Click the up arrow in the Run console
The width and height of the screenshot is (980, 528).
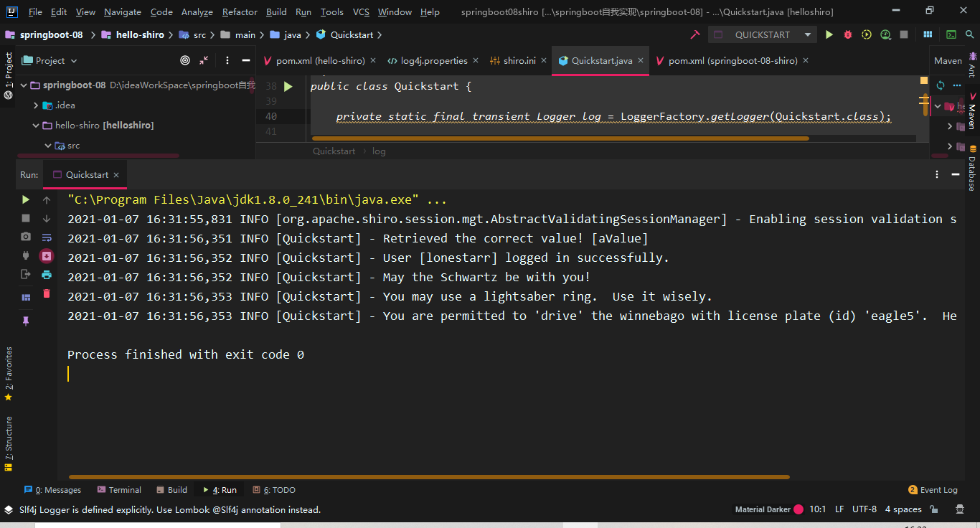47,199
